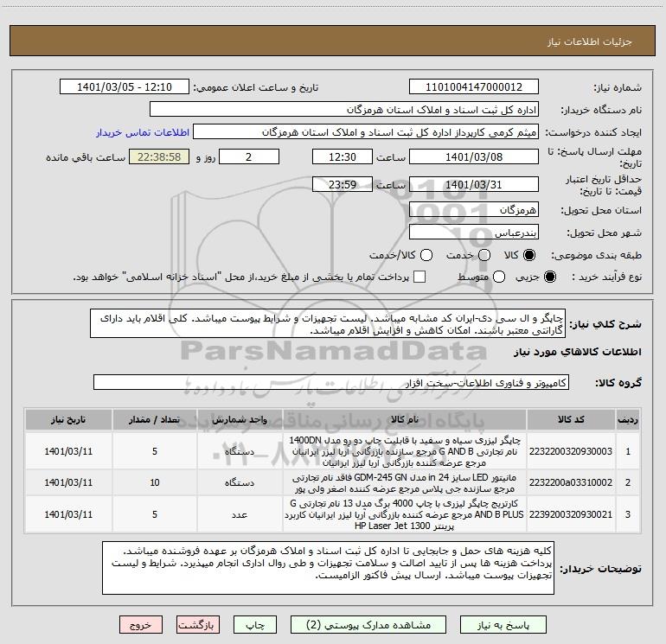This screenshot has height=644, width=666.
Task: Click item code 2232200a03310002
Action: tap(571, 482)
